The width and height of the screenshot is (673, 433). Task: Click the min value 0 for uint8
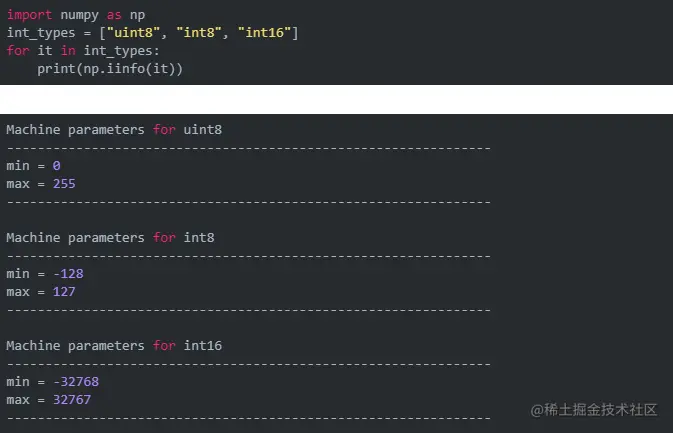coord(57,166)
